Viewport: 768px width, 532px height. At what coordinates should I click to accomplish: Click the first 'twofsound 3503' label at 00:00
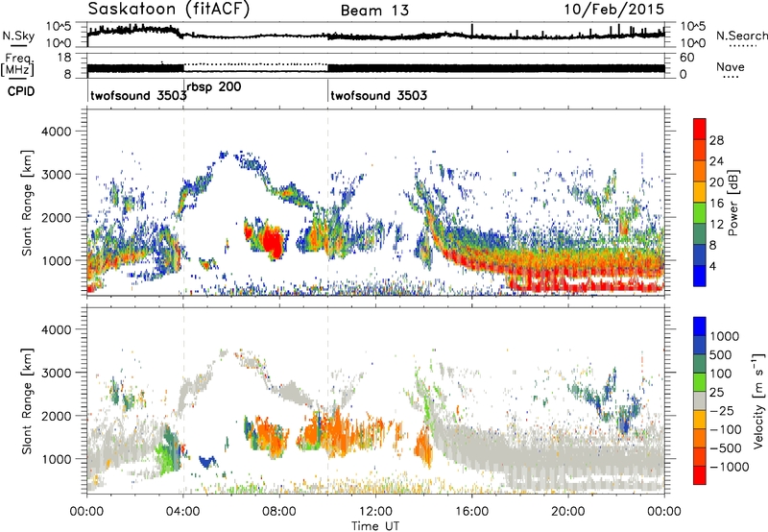click(x=138, y=95)
